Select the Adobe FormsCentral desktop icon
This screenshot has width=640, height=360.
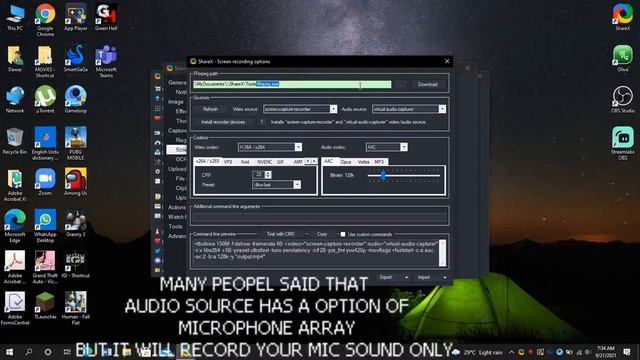point(15,308)
